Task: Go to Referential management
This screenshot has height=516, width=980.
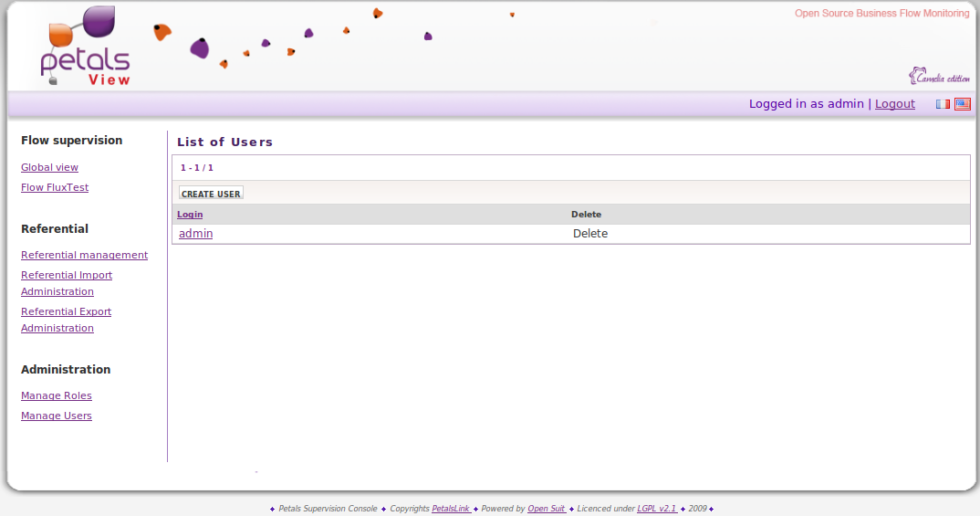Action: pyautogui.click(x=84, y=255)
